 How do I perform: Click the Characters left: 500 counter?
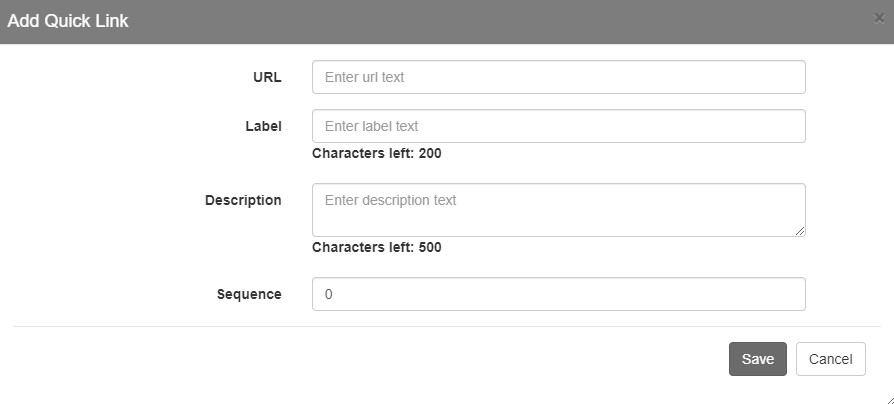(377, 247)
